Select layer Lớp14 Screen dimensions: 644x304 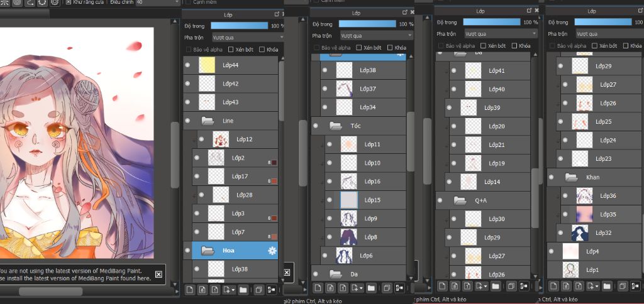coord(487,182)
